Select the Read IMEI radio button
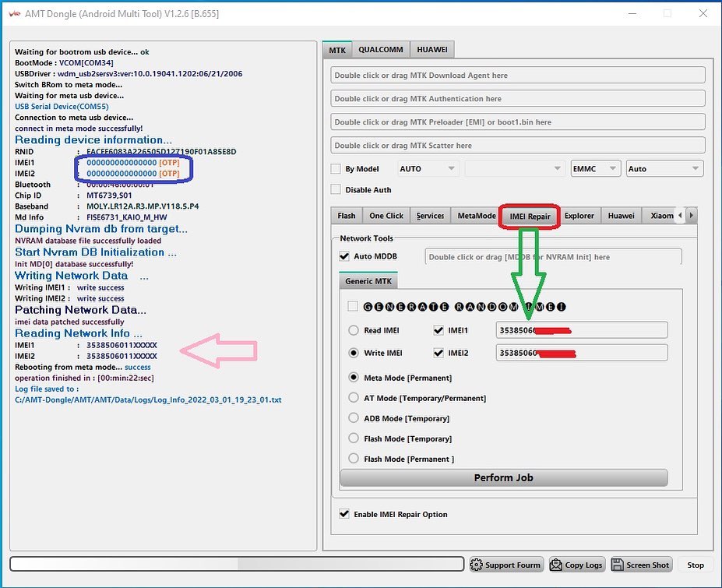Screen dimensions: 722x588 click(353, 330)
